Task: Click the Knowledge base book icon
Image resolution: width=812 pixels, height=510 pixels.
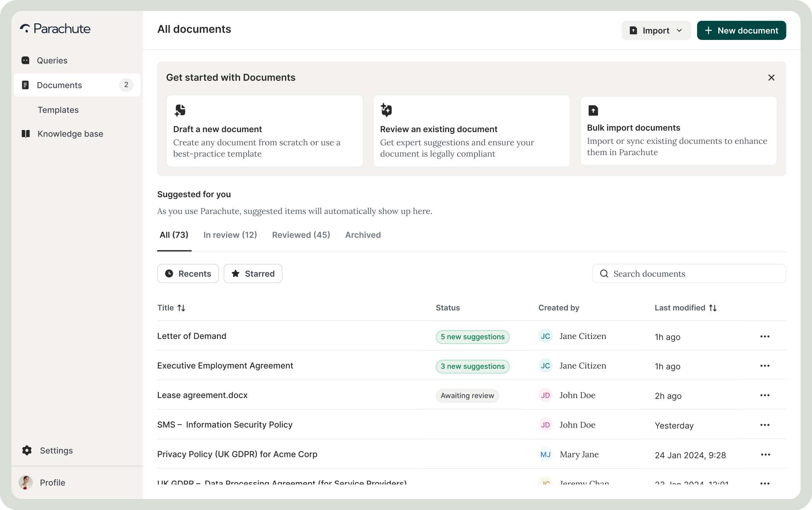Action: pyautogui.click(x=25, y=134)
